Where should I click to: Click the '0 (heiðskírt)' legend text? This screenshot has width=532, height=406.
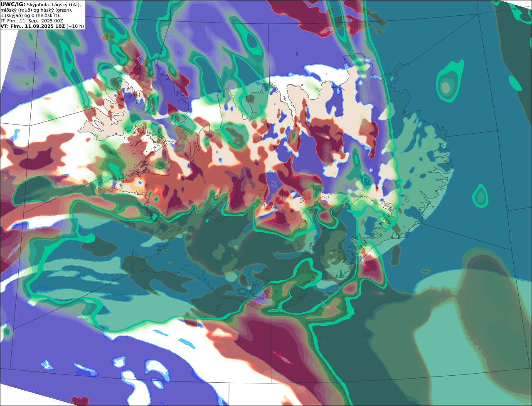pyautogui.click(x=46, y=16)
